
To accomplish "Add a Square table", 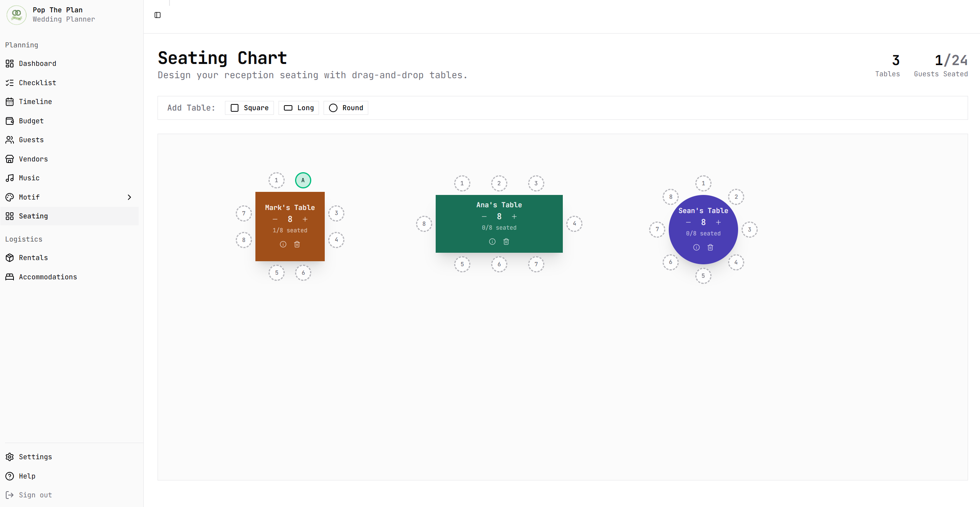I will [x=249, y=108].
